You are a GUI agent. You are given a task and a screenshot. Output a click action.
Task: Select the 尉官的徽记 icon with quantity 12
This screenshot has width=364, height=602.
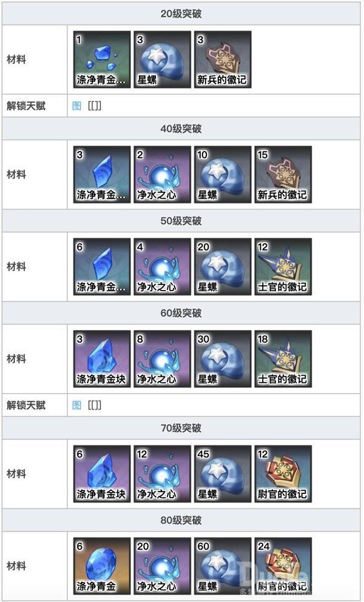click(283, 474)
